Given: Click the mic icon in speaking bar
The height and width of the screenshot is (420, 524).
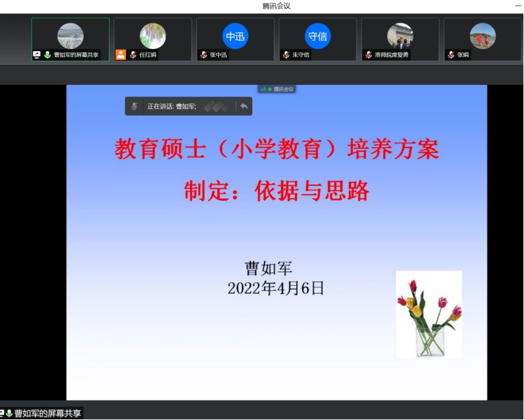Looking at the screenshot, I should tap(134, 107).
